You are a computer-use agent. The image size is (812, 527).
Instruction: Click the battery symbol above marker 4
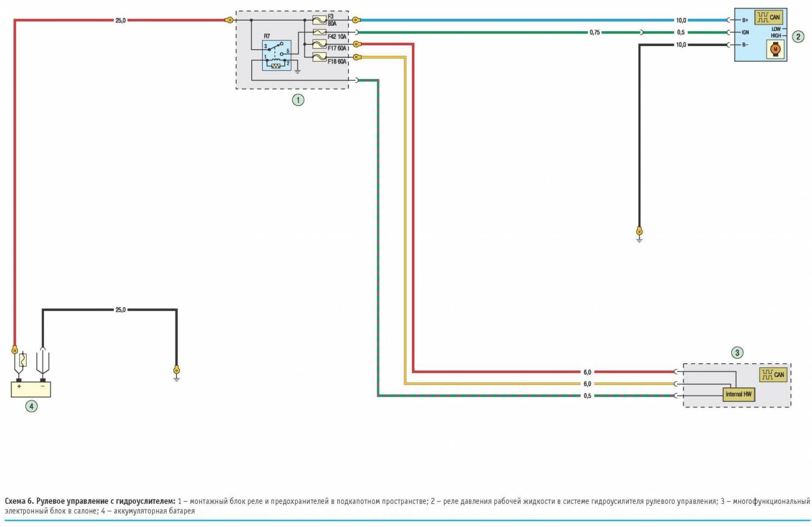tap(31, 389)
